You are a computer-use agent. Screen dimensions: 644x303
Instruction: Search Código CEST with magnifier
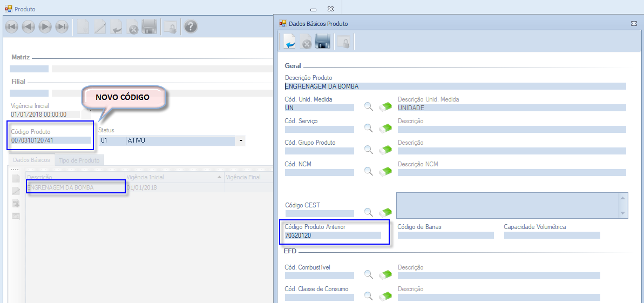(x=369, y=212)
